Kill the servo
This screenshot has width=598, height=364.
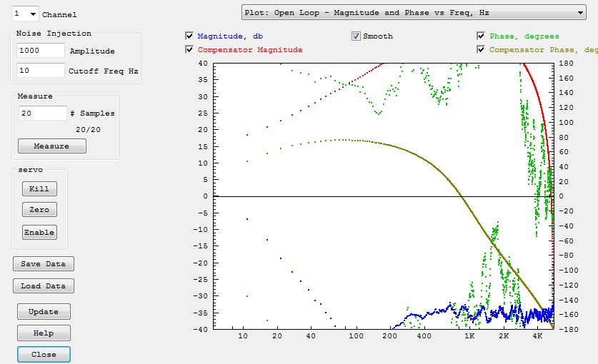tap(39, 189)
